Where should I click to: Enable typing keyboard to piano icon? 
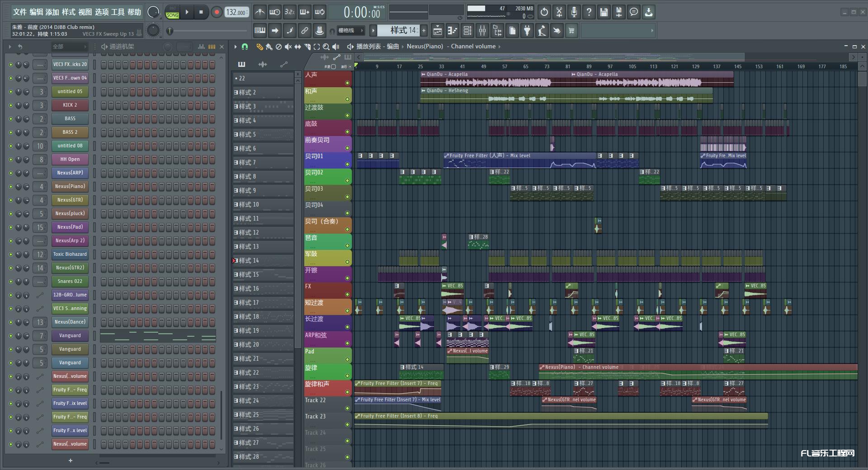tap(260, 31)
